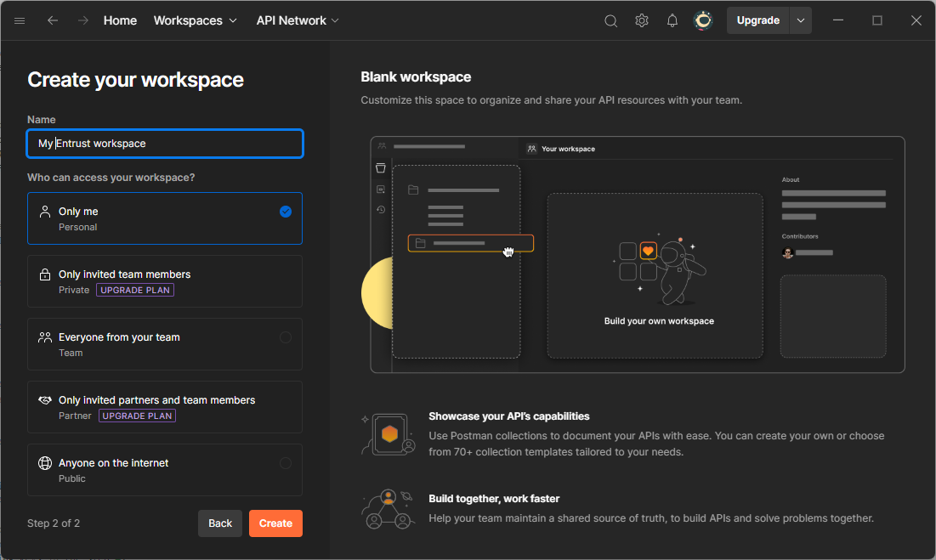Expand the Workspaces dropdown

pos(195,20)
